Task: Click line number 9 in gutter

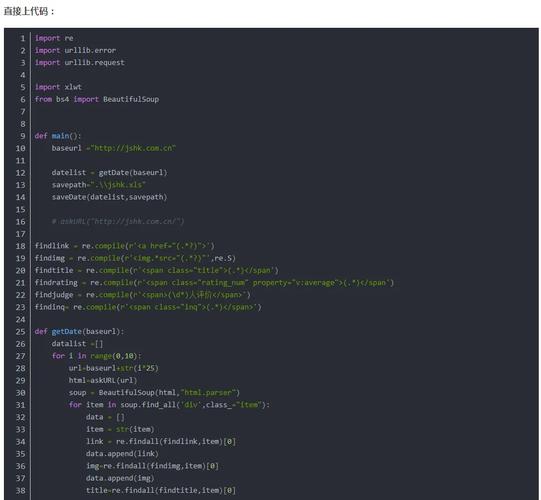Action: click(23, 136)
